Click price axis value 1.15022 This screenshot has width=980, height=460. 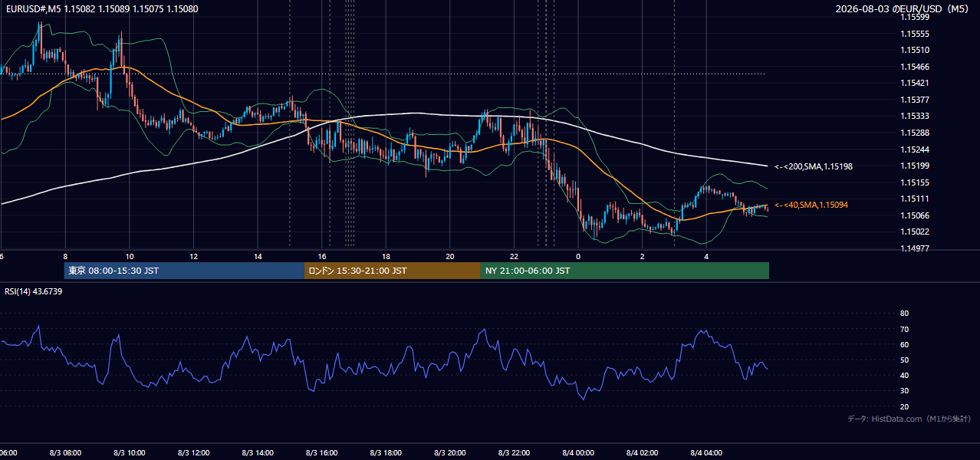click(x=914, y=232)
